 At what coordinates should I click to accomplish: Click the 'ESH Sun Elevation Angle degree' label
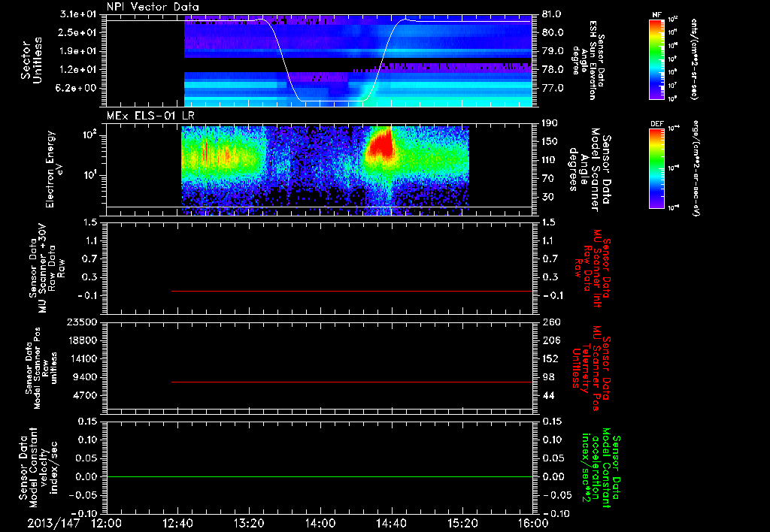[x=589, y=60]
